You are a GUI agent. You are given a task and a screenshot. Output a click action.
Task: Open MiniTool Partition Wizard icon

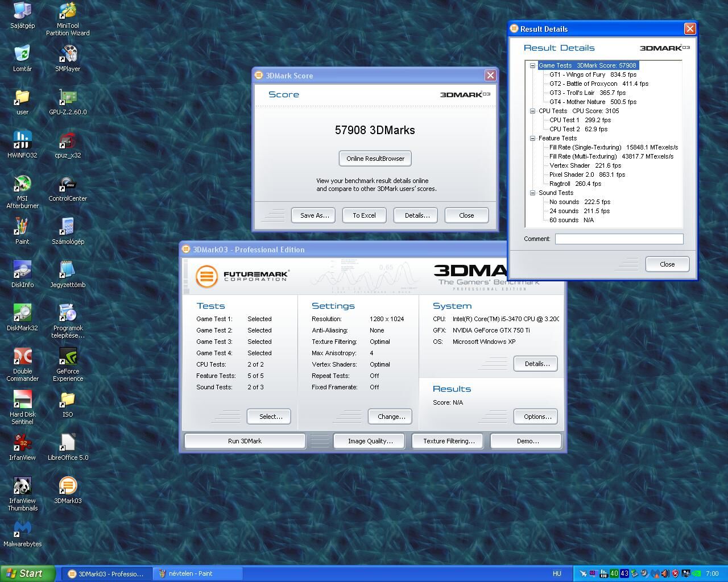68,19
